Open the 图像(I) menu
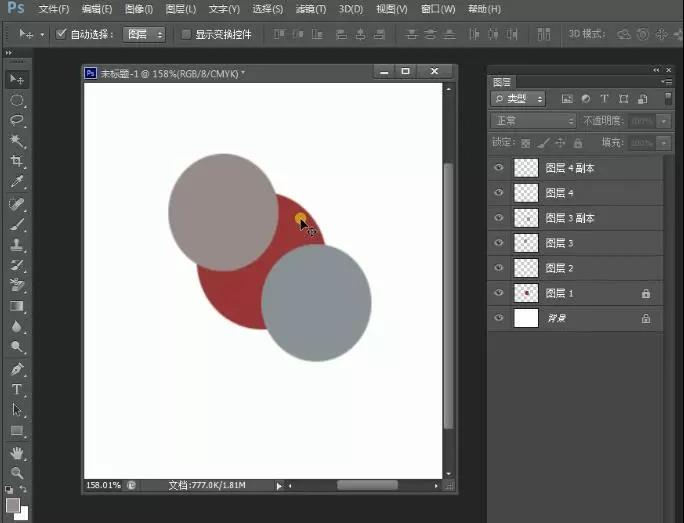 click(x=139, y=9)
